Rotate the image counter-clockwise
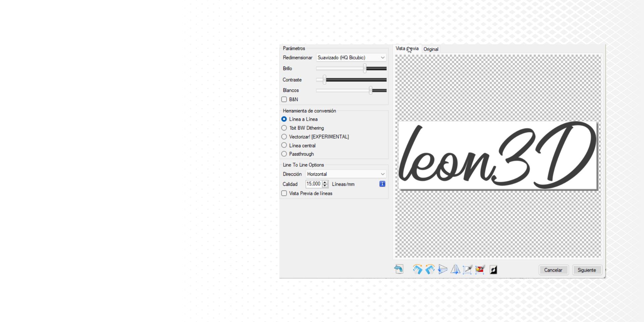644x322 pixels. tap(430, 269)
